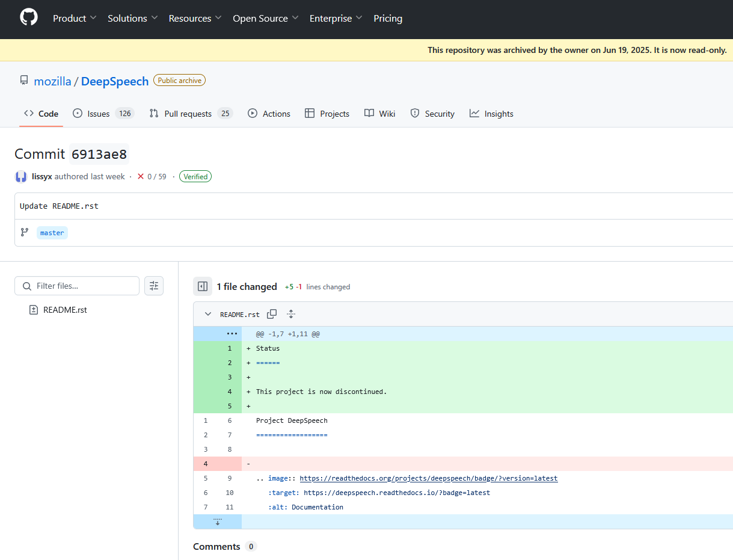Open the Enterprise dropdown
This screenshot has height=560, width=733.
336,18
